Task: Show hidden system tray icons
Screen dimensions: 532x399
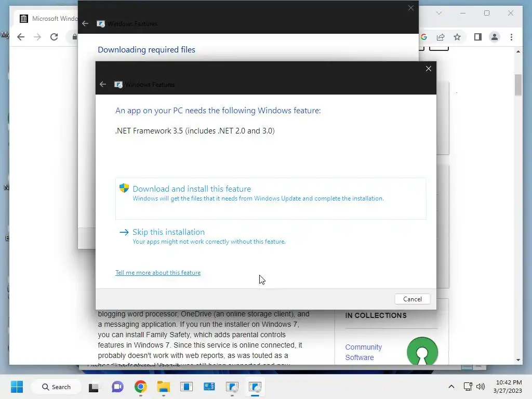Action: coord(451,387)
